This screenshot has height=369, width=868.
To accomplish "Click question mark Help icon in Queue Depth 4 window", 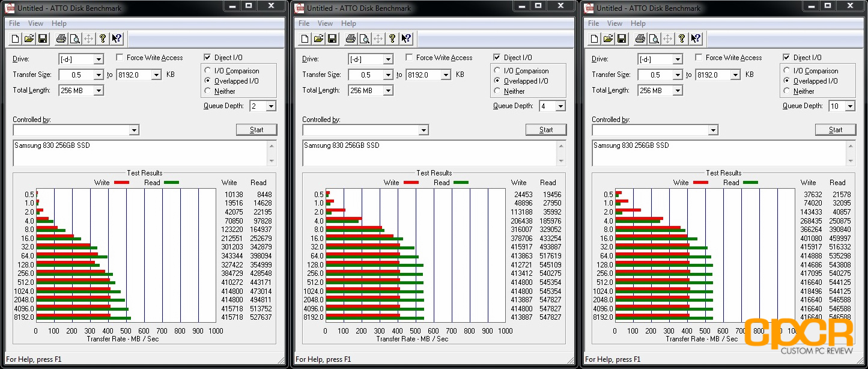I will tap(392, 39).
